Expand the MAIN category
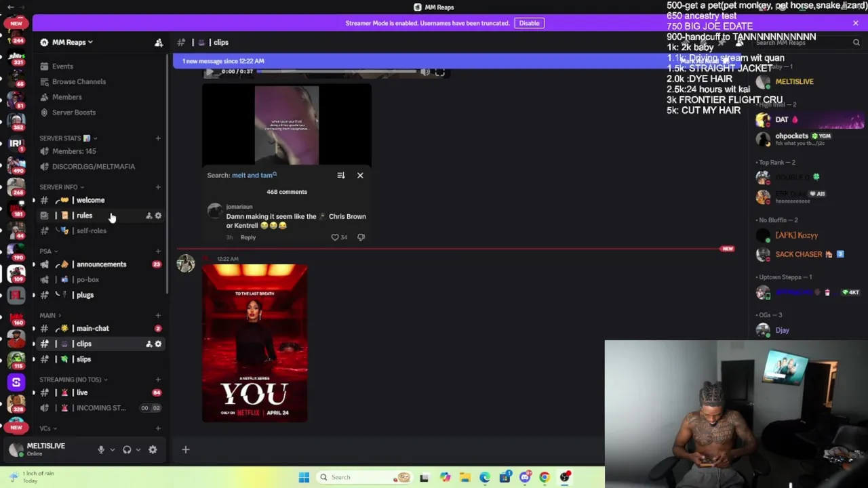The width and height of the screenshot is (868, 488). click(50, 315)
